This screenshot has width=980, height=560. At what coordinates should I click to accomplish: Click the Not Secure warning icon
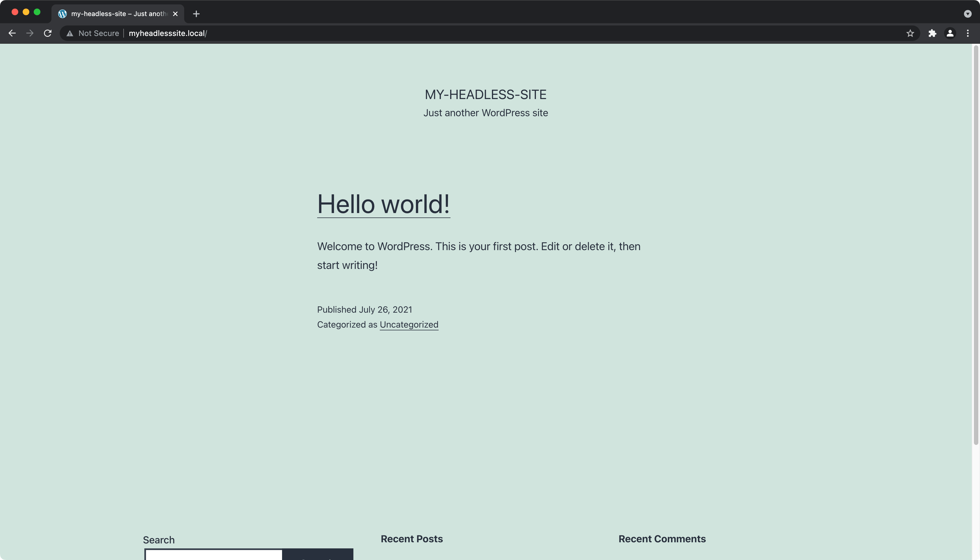tap(70, 33)
